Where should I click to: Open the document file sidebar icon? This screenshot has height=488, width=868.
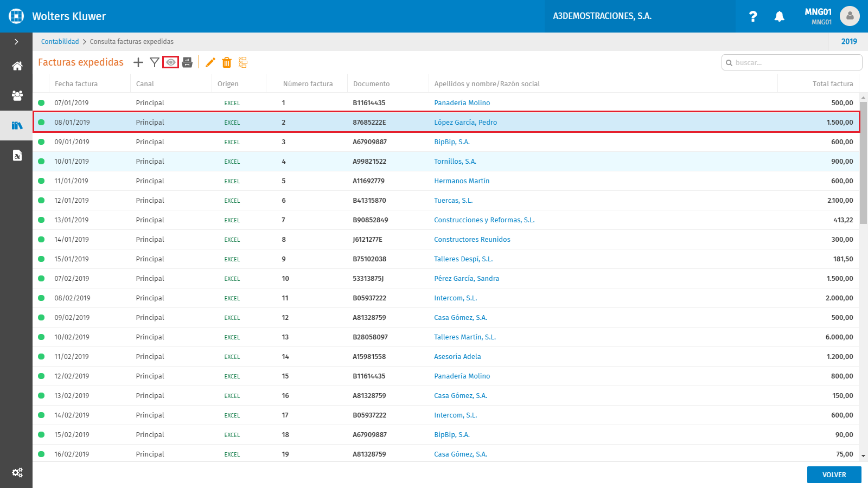[x=17, y=156]
